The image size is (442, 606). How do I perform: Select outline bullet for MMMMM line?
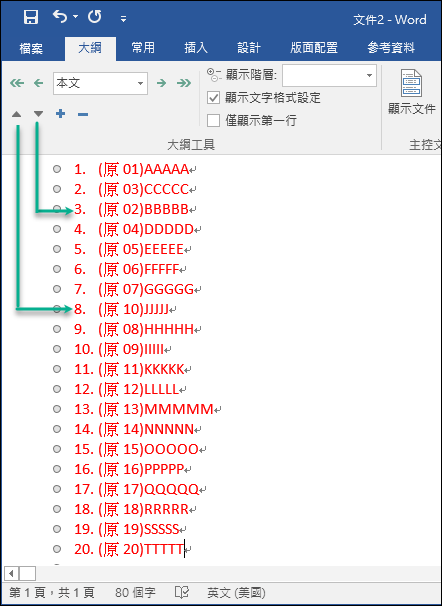point(57,409)
